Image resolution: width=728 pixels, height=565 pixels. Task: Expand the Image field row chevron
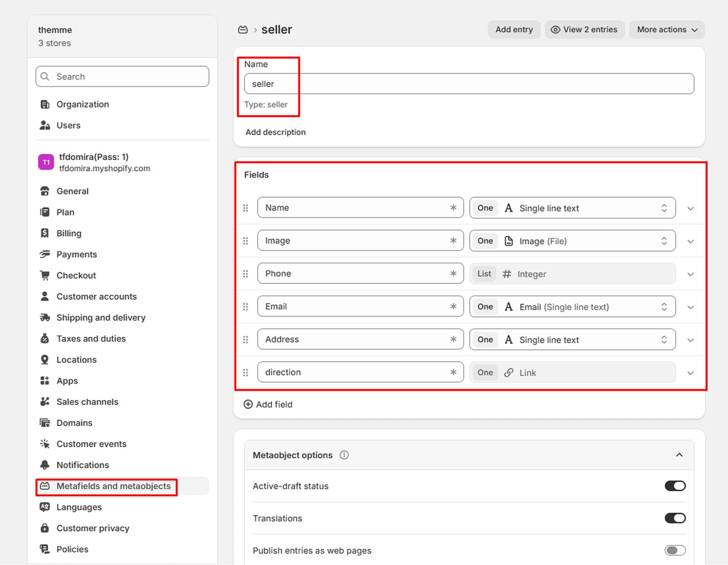[x=691, y=241]
